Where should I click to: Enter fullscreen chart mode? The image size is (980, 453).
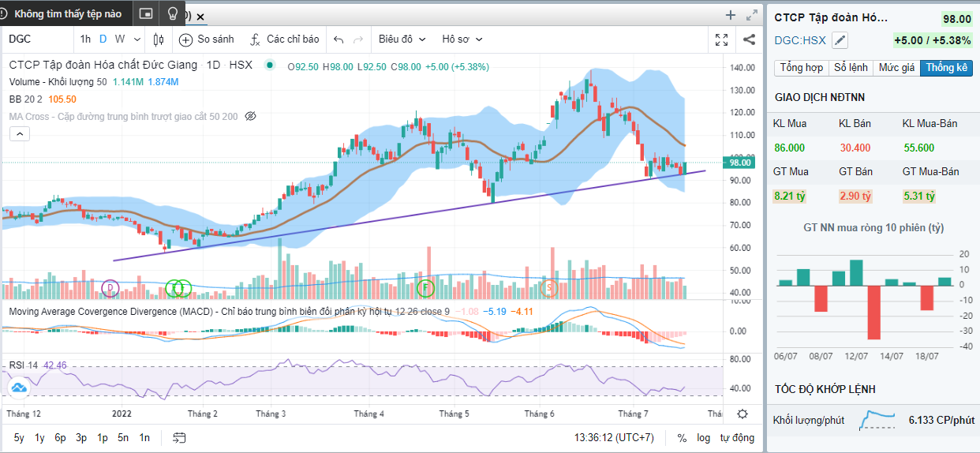pos(721,39)
